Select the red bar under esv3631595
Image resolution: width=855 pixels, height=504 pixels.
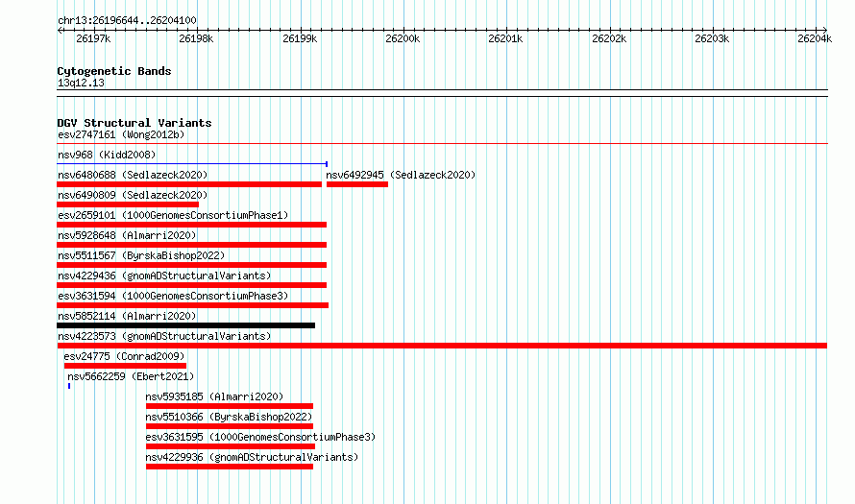(231, 446)
